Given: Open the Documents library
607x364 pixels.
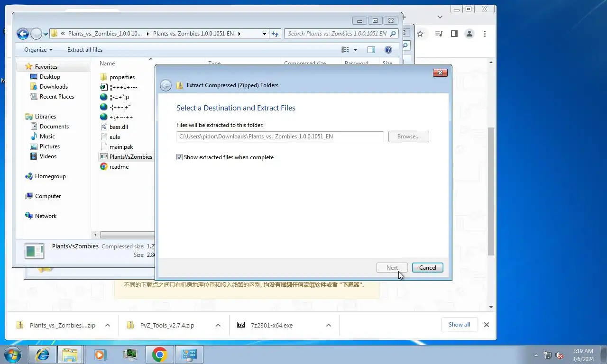Looking at the screenshot, I should click(54, 127).
